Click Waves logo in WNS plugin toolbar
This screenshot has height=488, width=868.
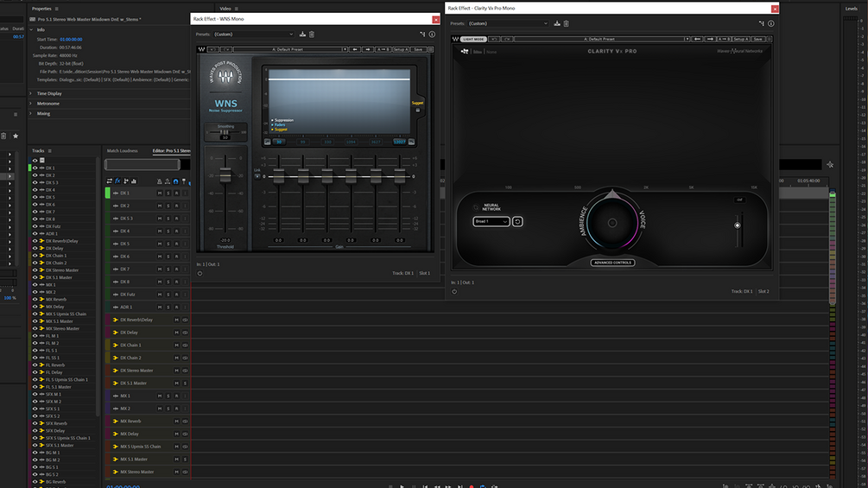pyautogui.click(x=201, y=49)
